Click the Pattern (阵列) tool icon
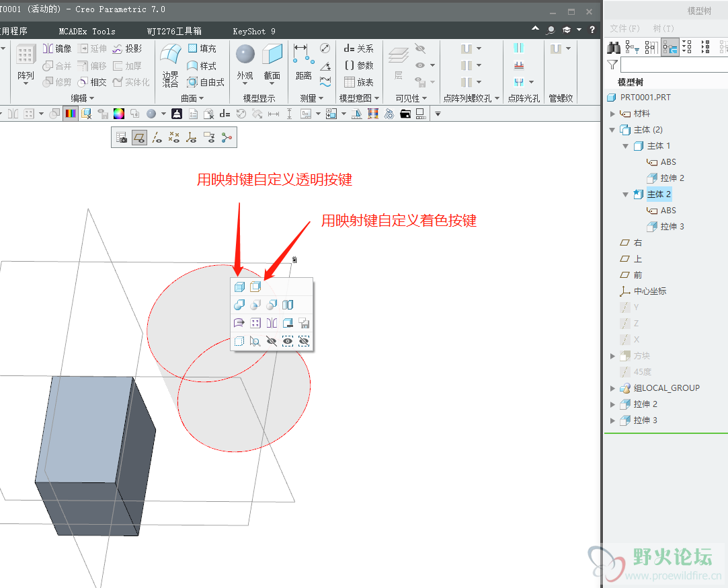 click(x=26, y=55)
